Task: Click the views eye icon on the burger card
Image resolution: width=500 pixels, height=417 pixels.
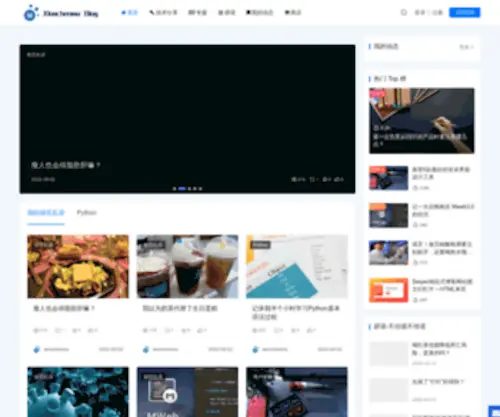Action: coord(36,330)
